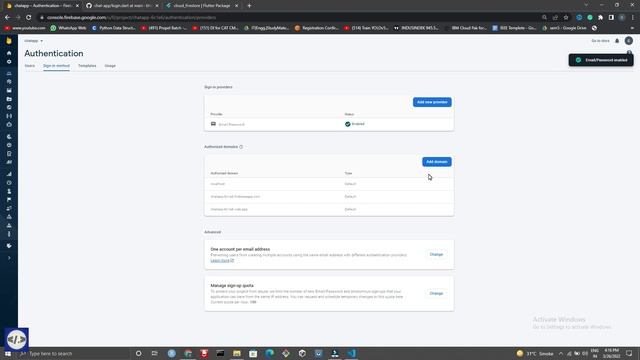Switch to the GitHub chat-app login.dart browser tab

click(x=121, y=6)
